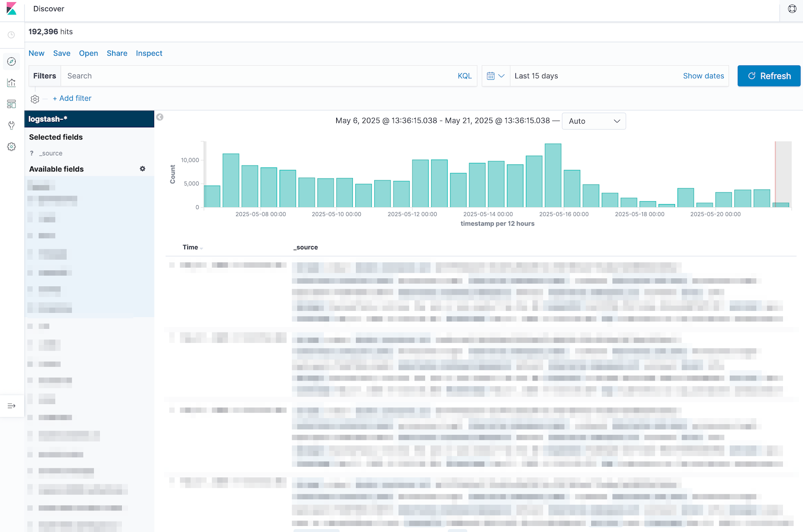803x532 pixels.
Task: Click the Selected fields heading
Action: point(56,137)
